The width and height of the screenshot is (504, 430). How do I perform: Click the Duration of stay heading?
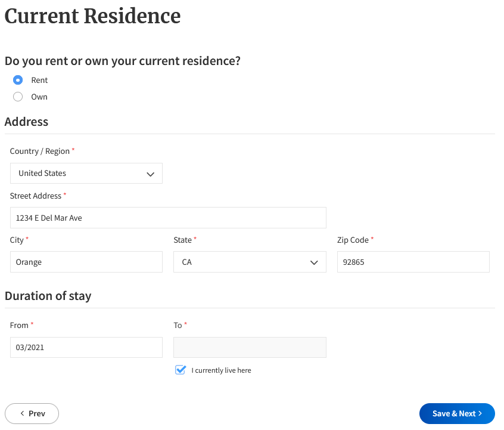tap(48, 296)
